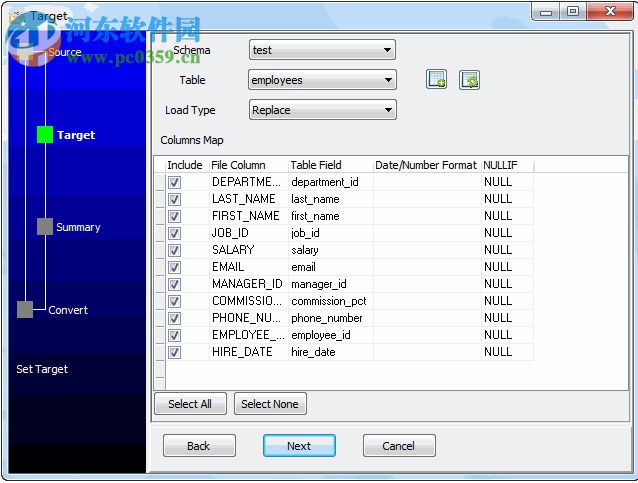Screen dimensions: 638x483
Task: Click the Next button
Action: 299,446
